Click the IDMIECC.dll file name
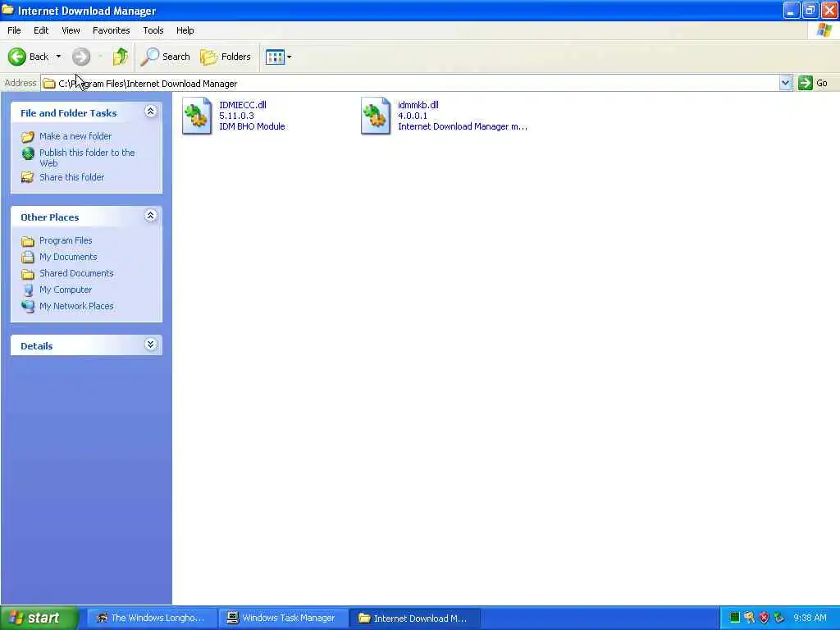 tap(243, 105)
